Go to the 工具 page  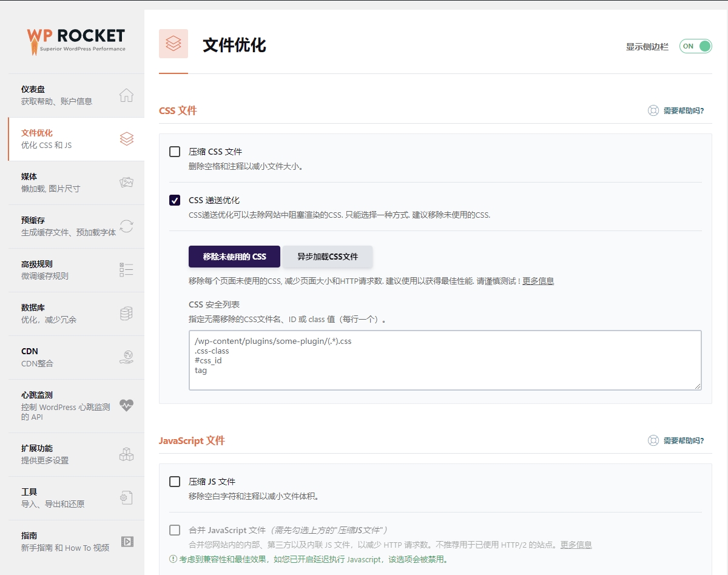coord(76,498)
